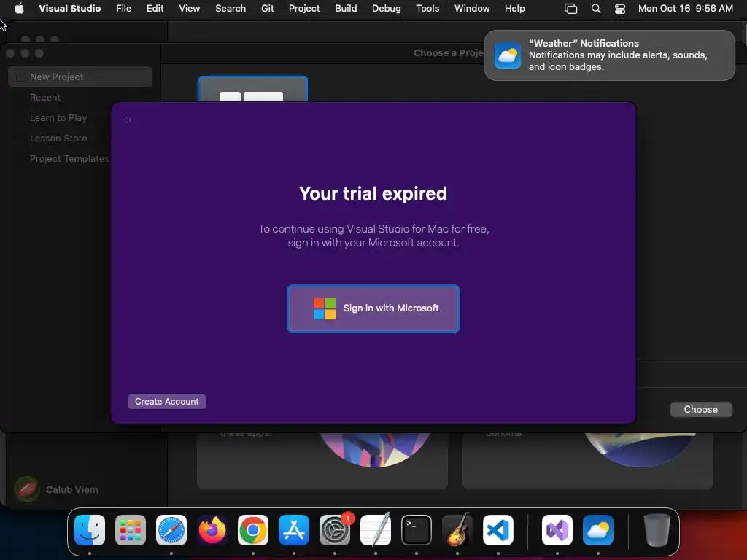This screenshot has height=560, width=747.
Task: Select Recent in the sidebar
Action: (44, 97)
